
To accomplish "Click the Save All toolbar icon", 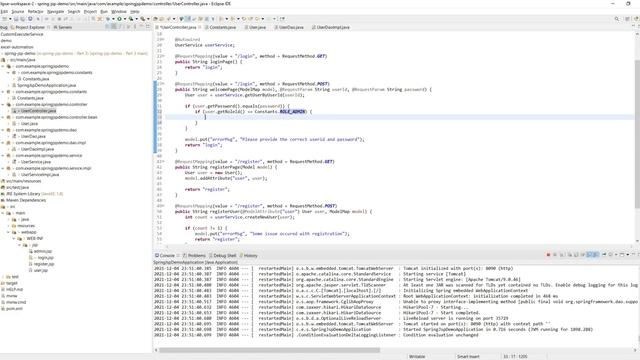I will point(22,19).
